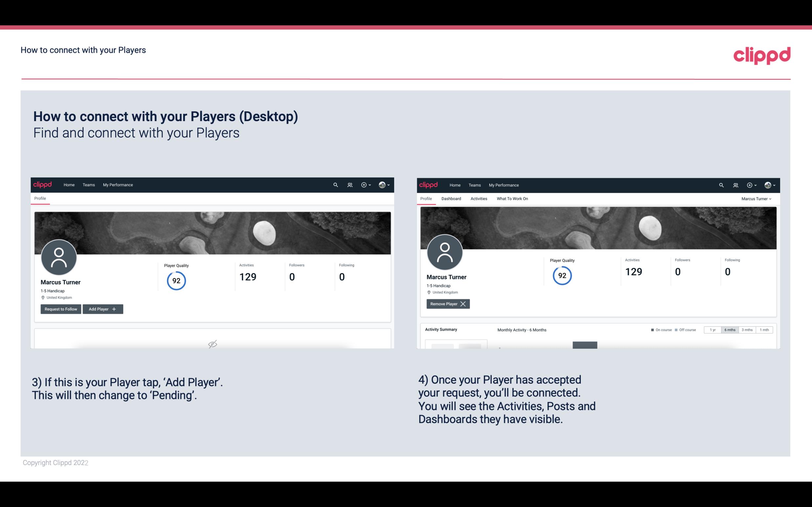Click 'Remove Player' button on right profile
The image size is (812, 507).
[x=448, y=304]
